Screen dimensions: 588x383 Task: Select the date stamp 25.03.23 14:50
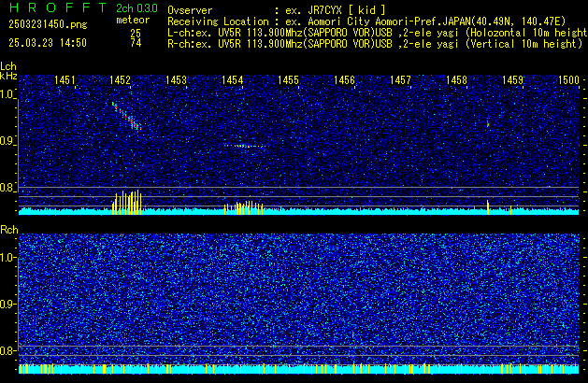(48, 43)
